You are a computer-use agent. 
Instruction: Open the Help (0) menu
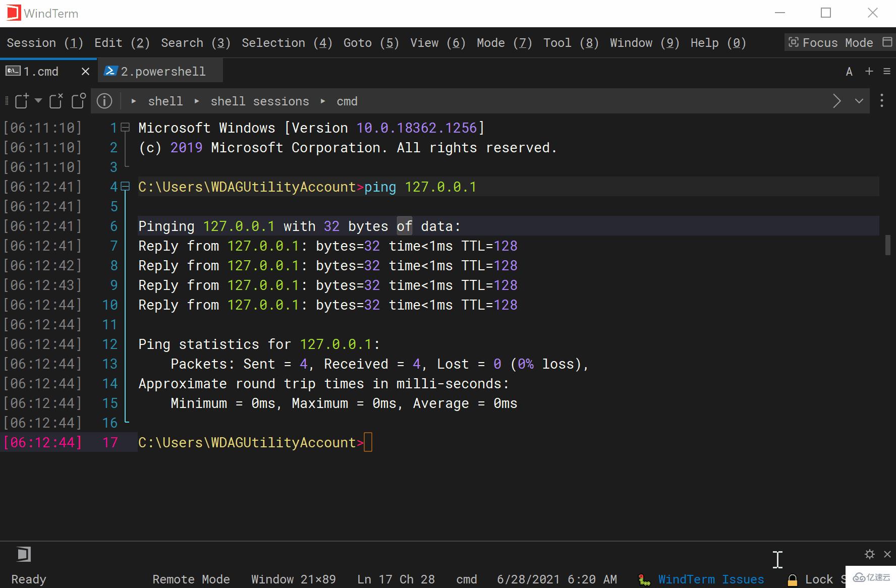718,43
